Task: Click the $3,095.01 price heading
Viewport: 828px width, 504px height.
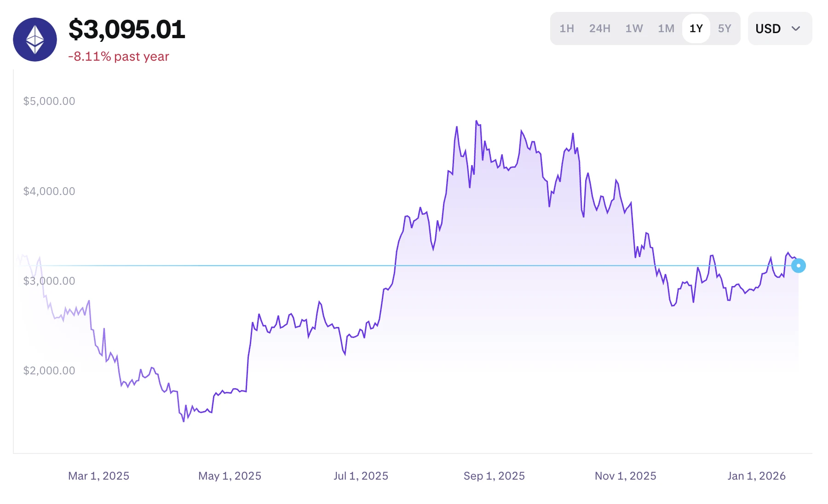Action: tap(127, 29)
